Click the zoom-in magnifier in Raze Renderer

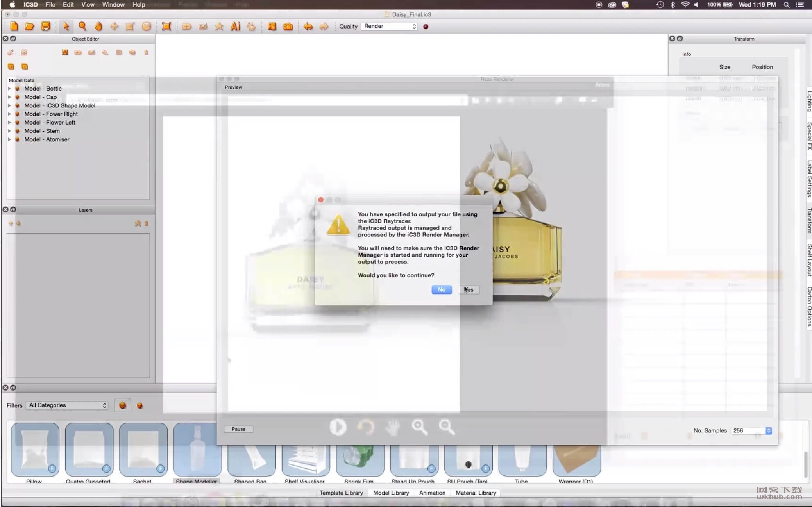coord(419,427)
